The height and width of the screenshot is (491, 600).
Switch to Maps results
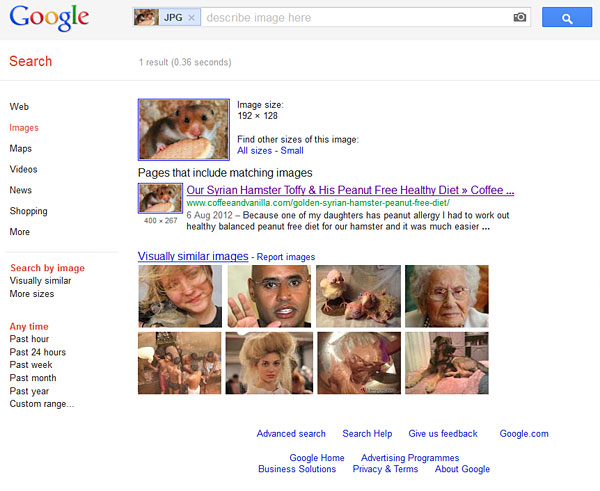(21, 148)
